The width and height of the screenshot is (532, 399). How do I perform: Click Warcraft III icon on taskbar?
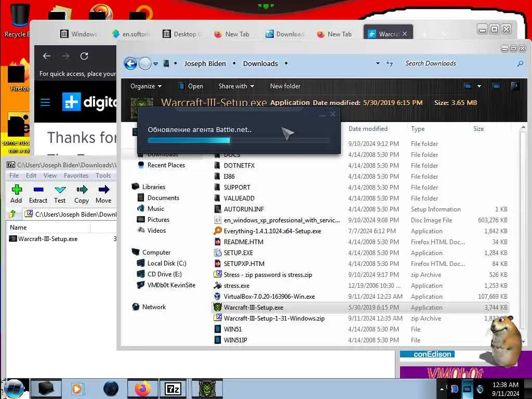(207, 389)
